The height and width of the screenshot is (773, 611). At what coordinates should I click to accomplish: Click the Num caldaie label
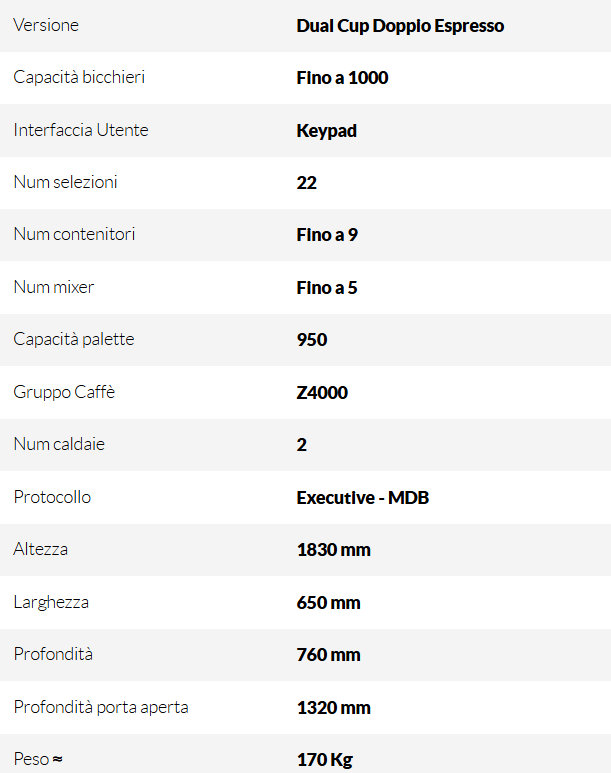[x=59, y=444]
